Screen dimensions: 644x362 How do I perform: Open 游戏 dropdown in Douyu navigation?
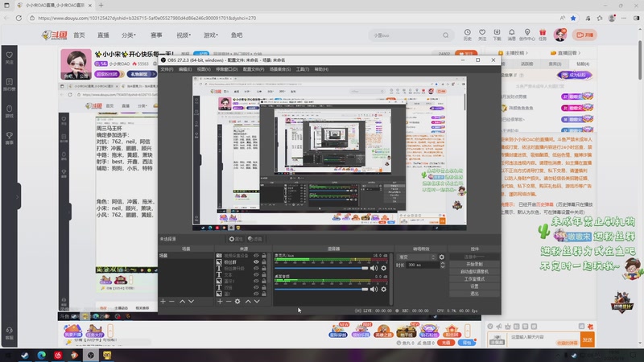click(x=211, y=35)
